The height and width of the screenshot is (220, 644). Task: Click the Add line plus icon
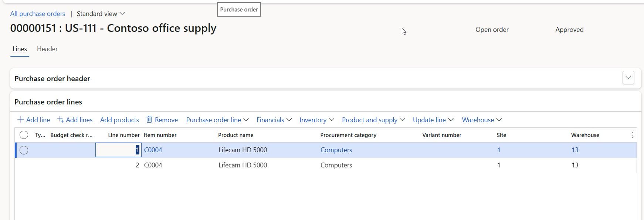coord(21,120)
